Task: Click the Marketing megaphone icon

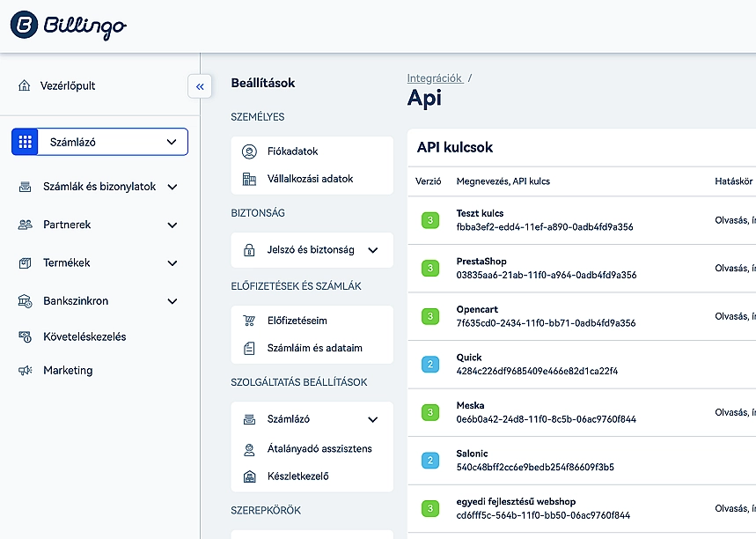Action: click(26, 371)
